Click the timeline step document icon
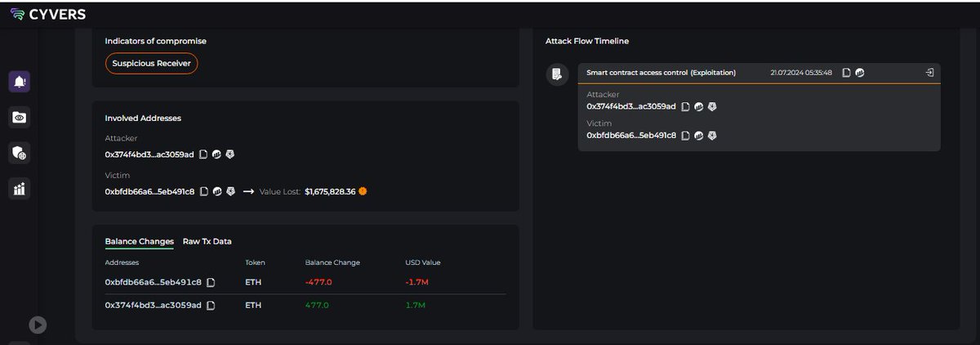Viewport: 980px width, 345px height. pyautogui.click(x=556, y=74)
